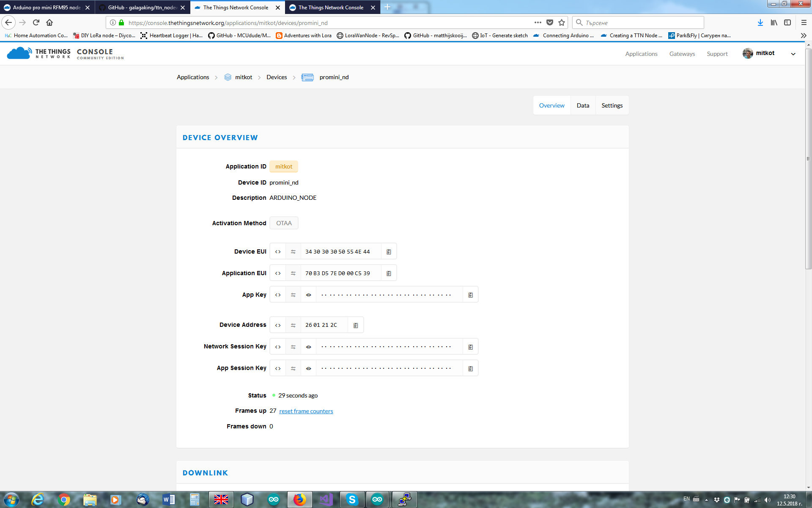Click reset frame counters link
The height and width of the screenshot is (508, 812).
(306, 411)
